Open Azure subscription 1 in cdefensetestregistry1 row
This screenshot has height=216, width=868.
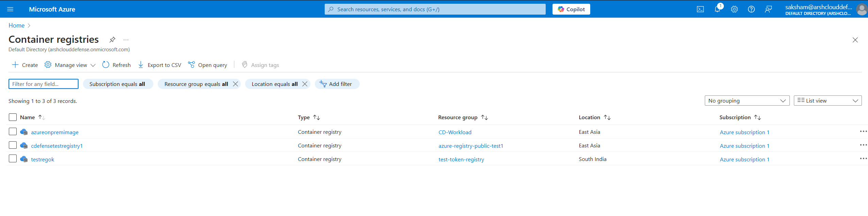tap(744, 146)
